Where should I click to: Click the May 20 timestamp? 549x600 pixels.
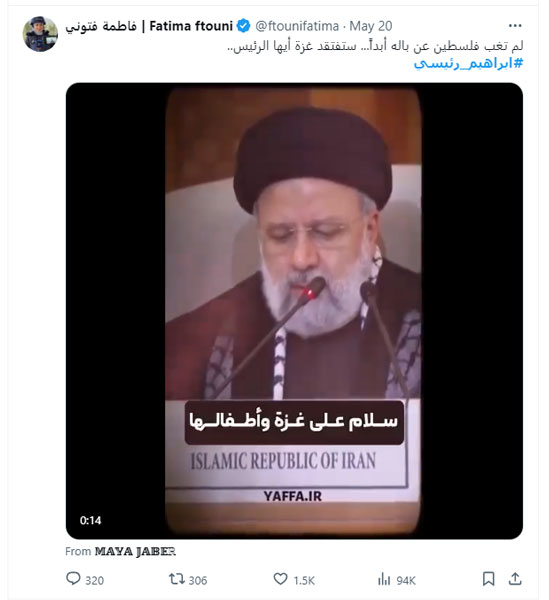coord(371,26)
